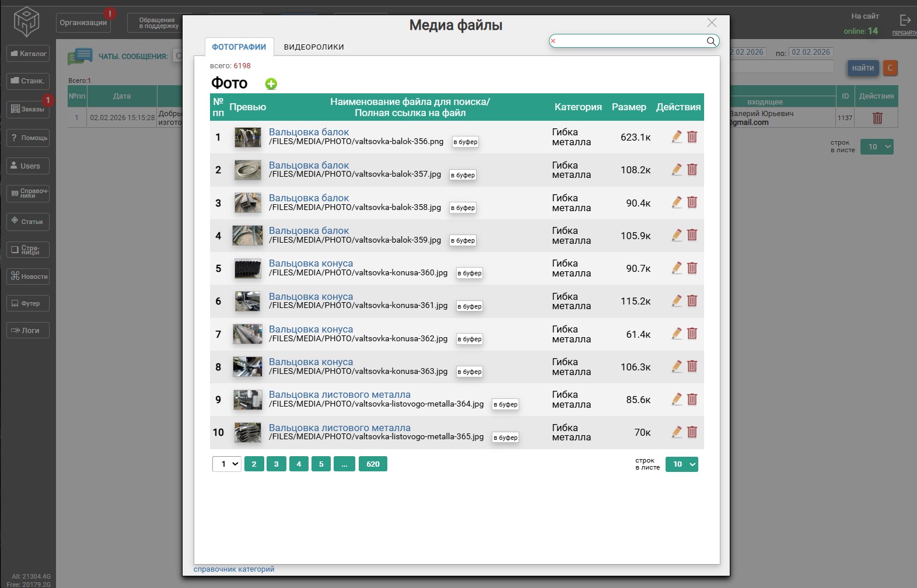Open Каталог in the left sidebar

pos(28,54)
